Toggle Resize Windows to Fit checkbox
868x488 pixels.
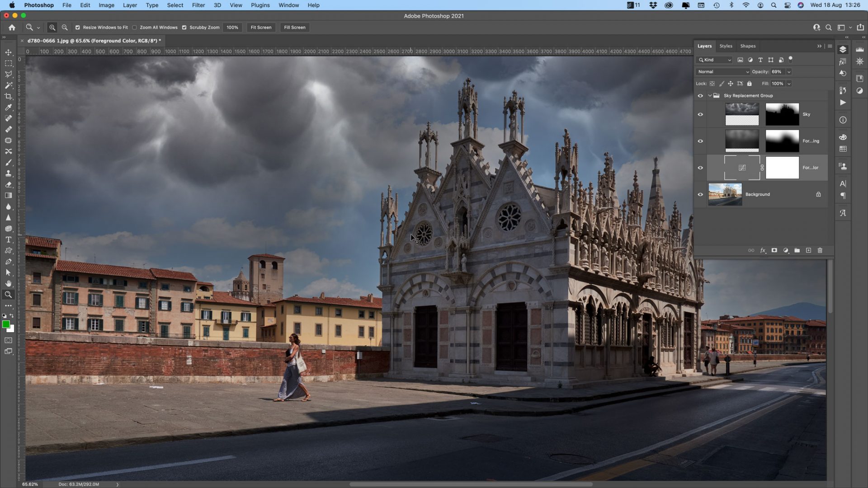78,28
